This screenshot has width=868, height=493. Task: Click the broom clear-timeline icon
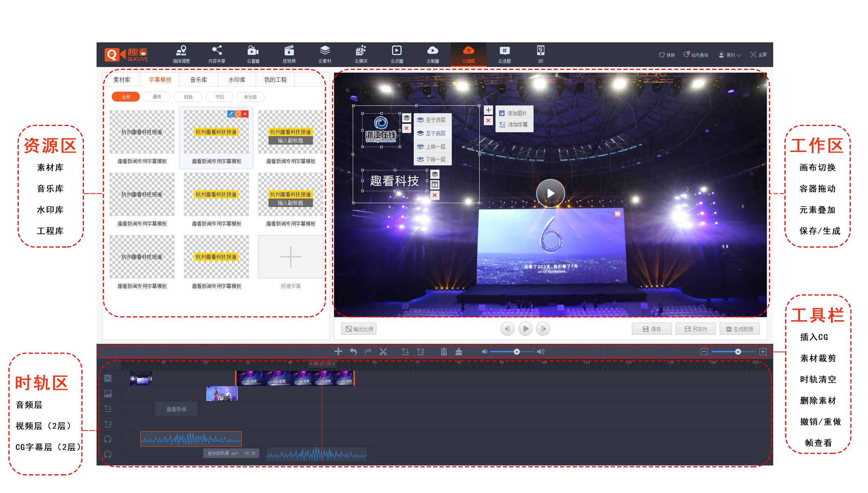coord(458,352)
